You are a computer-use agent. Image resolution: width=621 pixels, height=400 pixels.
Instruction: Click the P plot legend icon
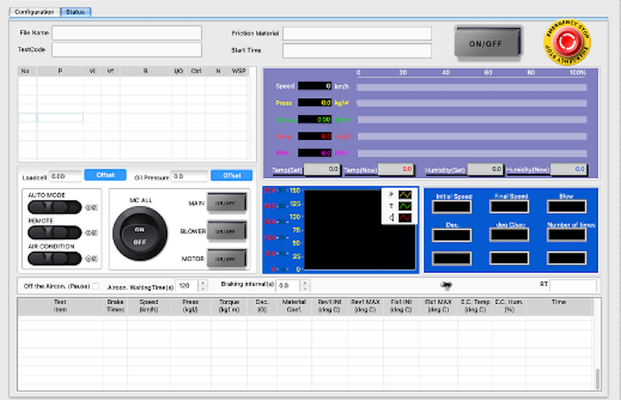[x=404, y=194]
